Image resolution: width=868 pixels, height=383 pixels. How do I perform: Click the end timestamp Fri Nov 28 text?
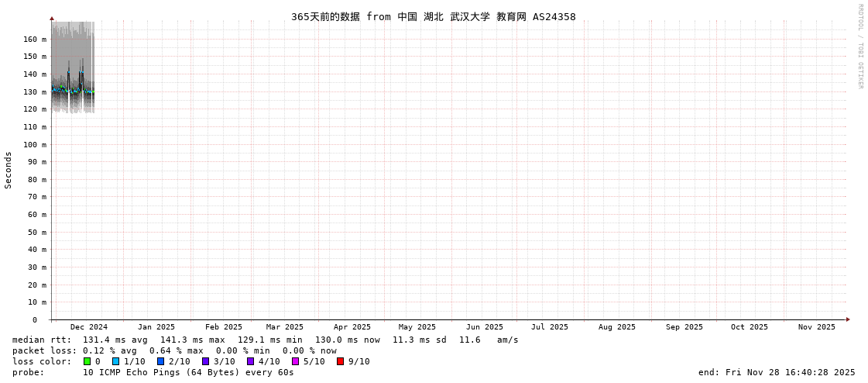pos(777,372)
